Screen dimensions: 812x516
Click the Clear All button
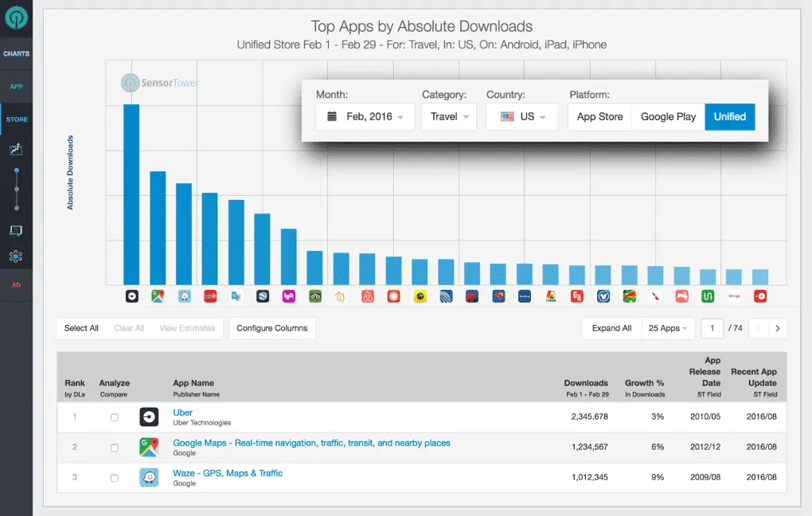[129, 328]
